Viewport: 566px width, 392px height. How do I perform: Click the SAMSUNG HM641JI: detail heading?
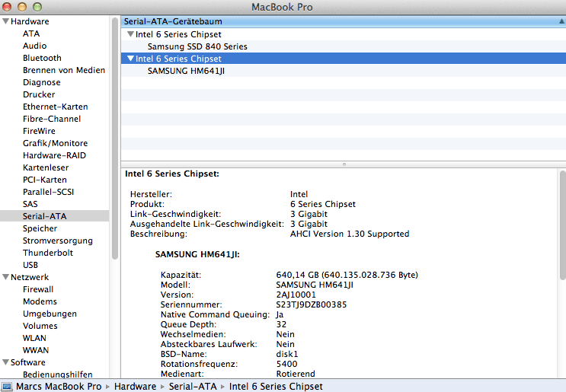click(x=197, y=254)
